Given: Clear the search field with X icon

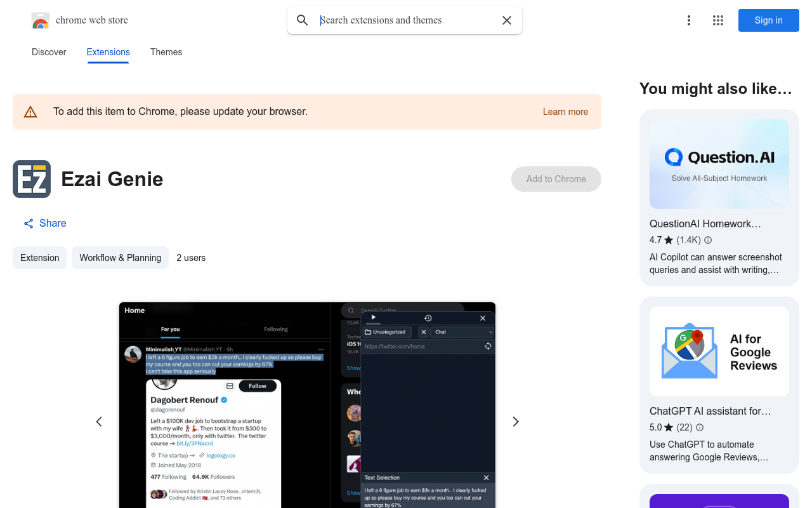Looking at the screenshot, I should pyautogui.click(x=507, y=20).
